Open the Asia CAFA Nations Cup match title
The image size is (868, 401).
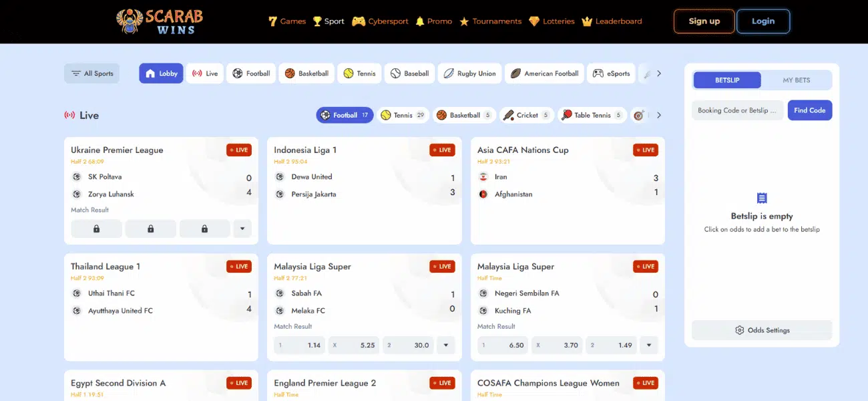[523, 150]
